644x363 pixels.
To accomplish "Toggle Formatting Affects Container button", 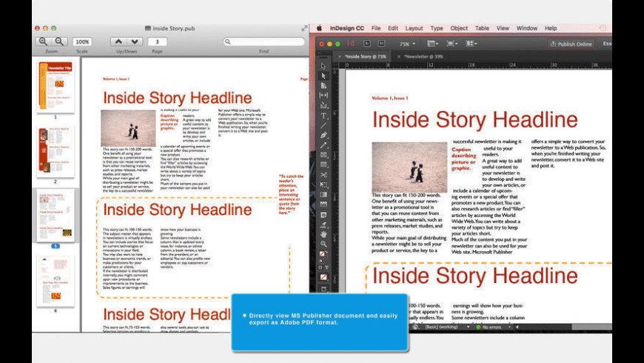I will click(321, 267).
